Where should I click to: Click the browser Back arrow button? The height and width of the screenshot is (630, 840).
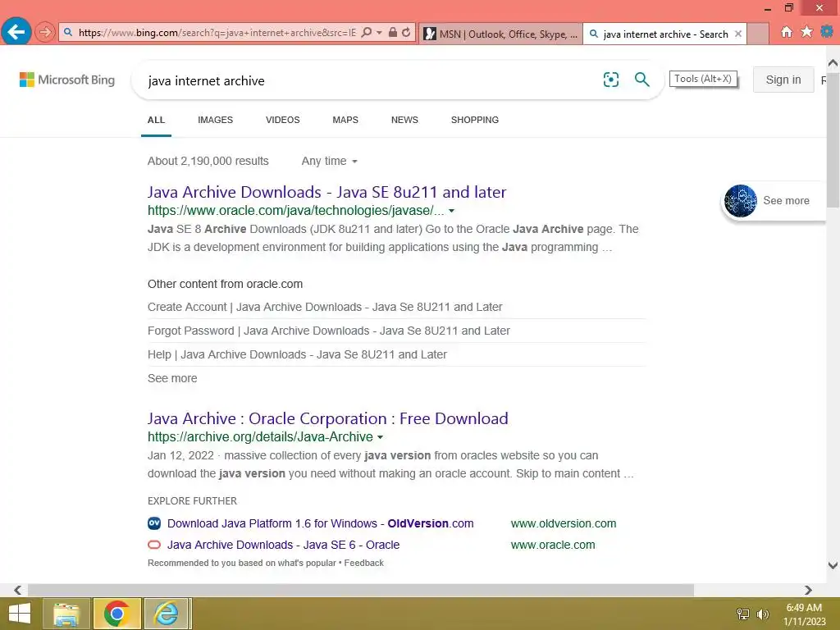click(16, 32)
